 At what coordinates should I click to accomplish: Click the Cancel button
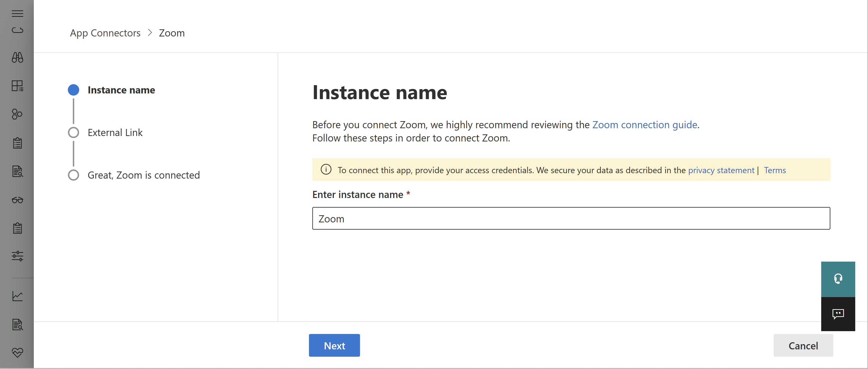click(803, 345)
